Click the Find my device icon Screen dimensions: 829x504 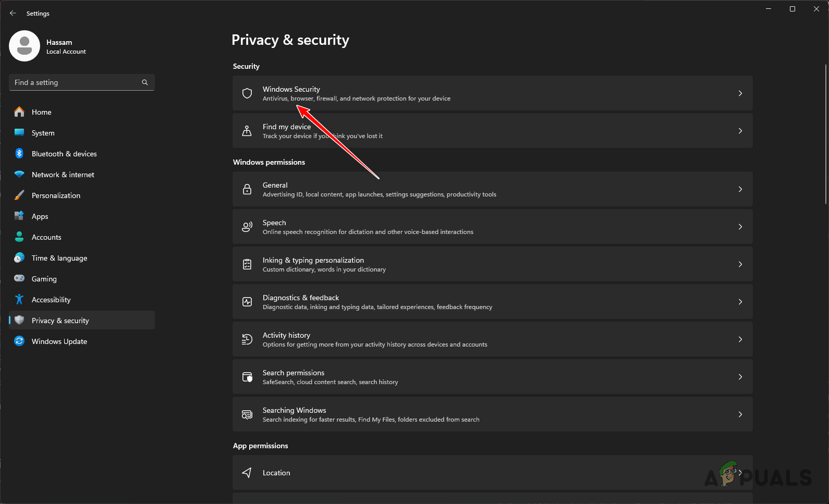pyautogui.click(x=247, y=131)
